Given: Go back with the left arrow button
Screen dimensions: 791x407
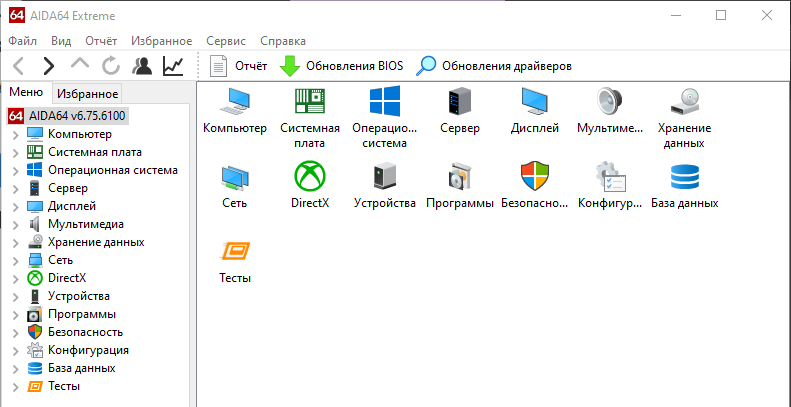Looking at the screenshot, I should tap(19, 66).
